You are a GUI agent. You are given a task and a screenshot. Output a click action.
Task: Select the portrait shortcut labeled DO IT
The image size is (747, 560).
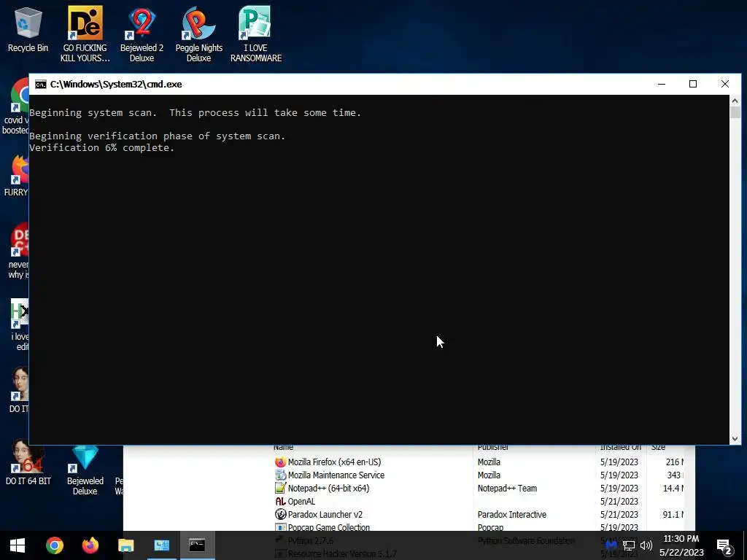[x=19, y=389]
